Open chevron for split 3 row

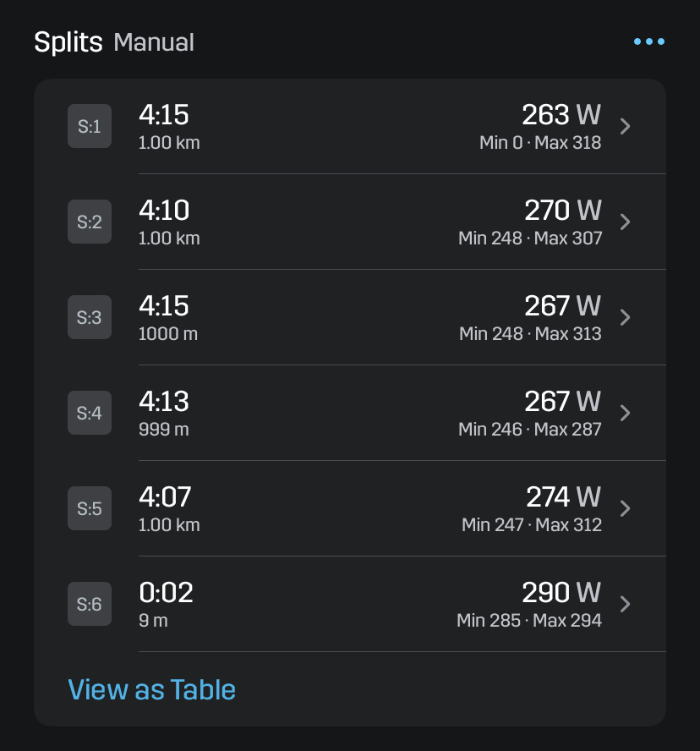point(626,317)
